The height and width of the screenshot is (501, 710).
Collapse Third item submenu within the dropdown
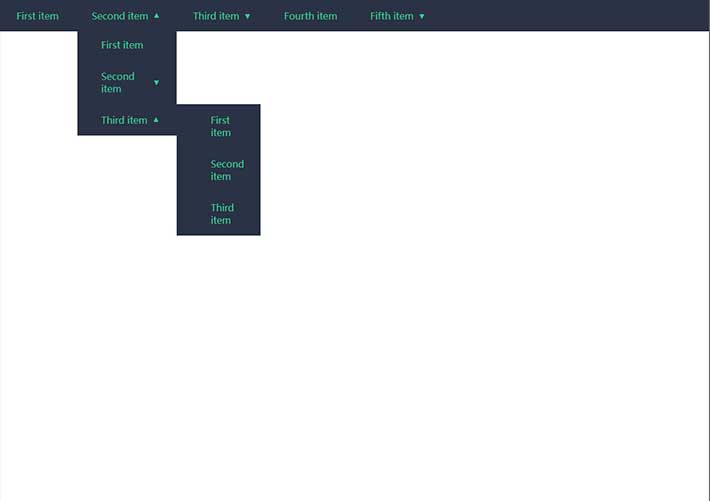[x=126, y=120]
